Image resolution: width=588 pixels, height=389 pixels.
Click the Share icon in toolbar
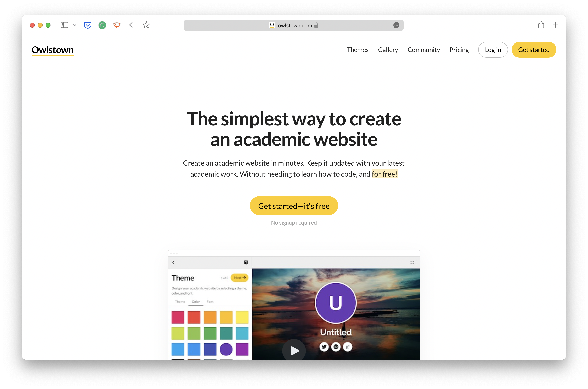coord(541,25)
